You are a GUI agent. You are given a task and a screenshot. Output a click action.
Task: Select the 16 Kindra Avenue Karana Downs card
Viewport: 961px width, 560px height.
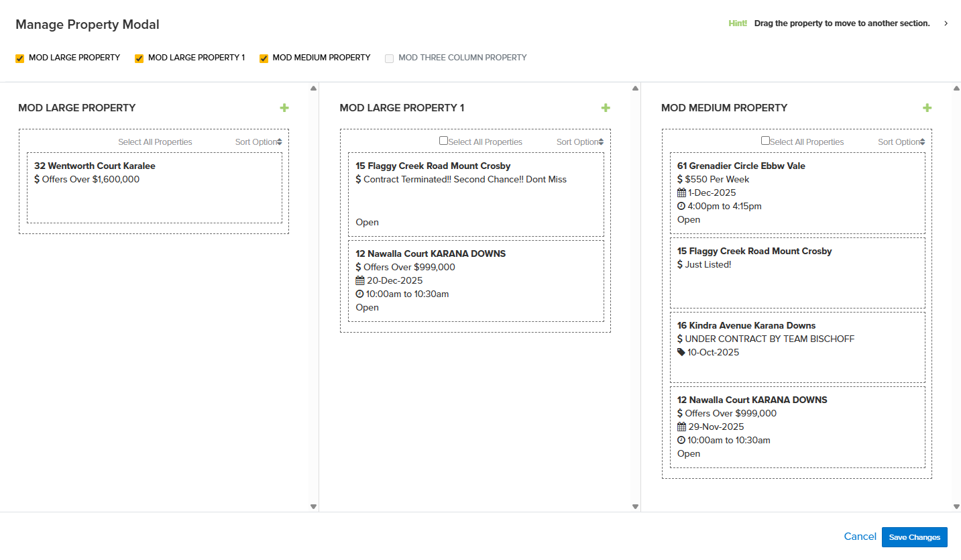797,347
